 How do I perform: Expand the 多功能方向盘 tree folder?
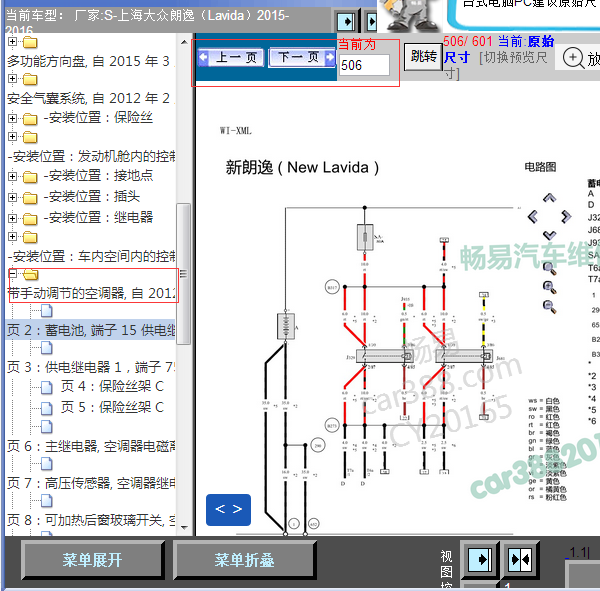pyautogui.click(x=12, y=41)
